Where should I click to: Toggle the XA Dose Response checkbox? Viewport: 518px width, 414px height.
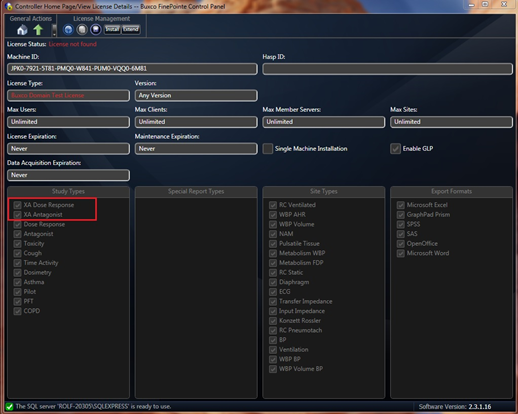[x=17, y=205]
